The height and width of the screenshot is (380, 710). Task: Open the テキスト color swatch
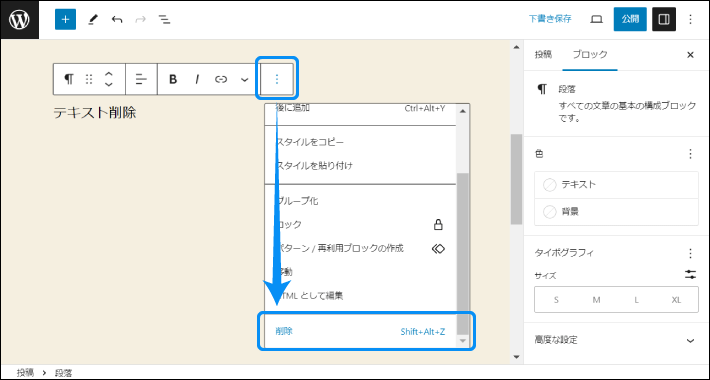(616, 185)
